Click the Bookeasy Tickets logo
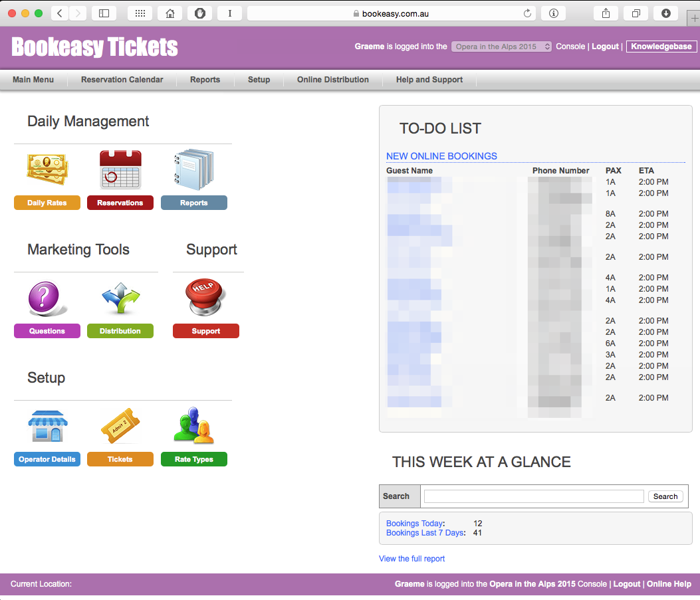The height and width of the screenshot is (600, 700). coord(94,47)
